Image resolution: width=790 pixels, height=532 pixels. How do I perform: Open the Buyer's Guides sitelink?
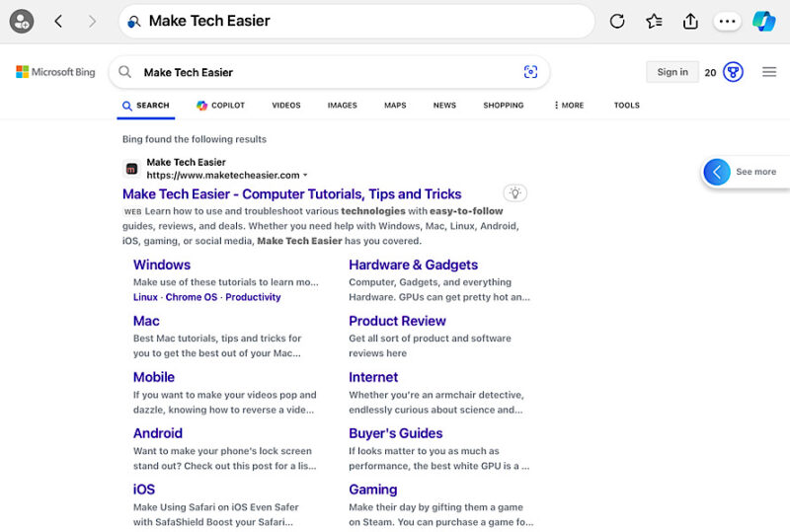coord(396,433)
